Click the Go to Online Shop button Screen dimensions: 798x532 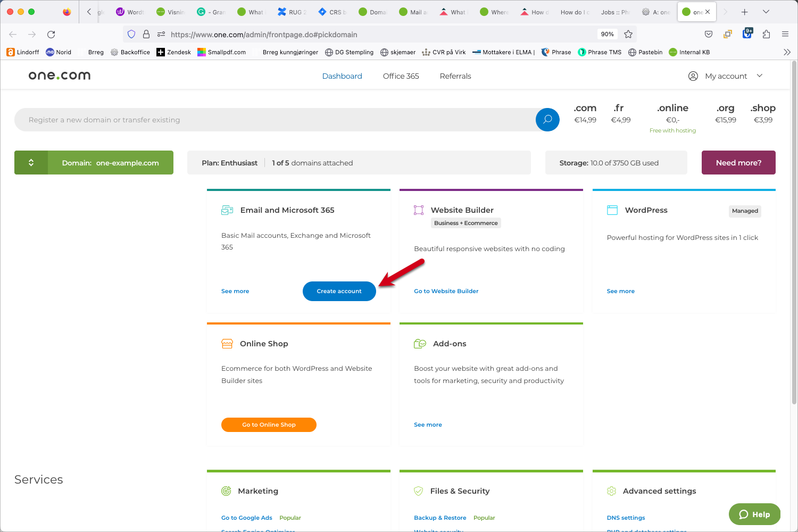coord(269,425)
